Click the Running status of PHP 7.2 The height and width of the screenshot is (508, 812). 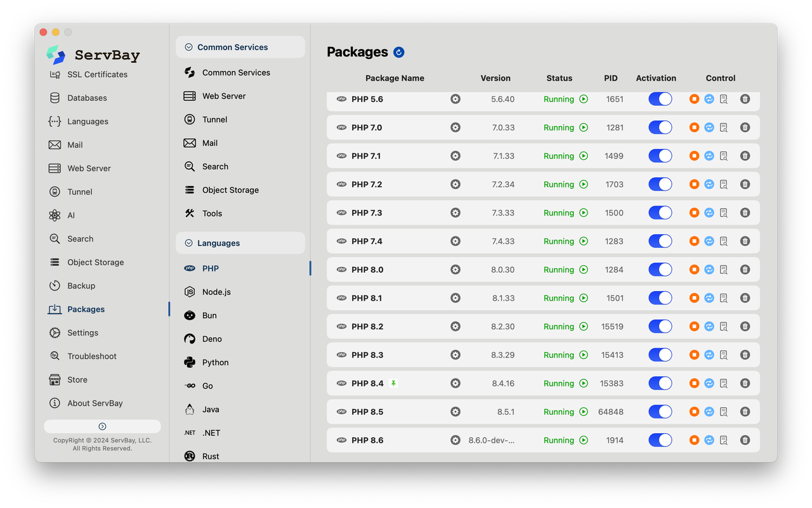(559, 185)
